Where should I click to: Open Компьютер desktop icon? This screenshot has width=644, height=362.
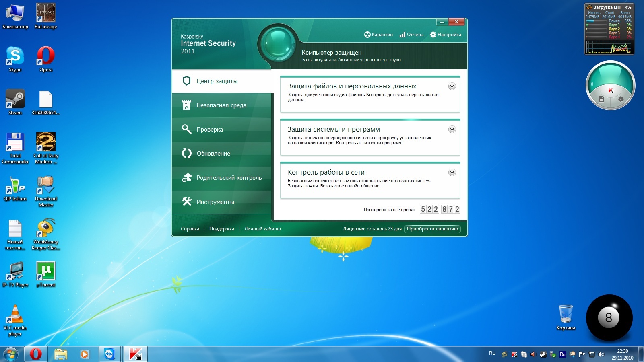pyautogui.click(x=15, y=16)
